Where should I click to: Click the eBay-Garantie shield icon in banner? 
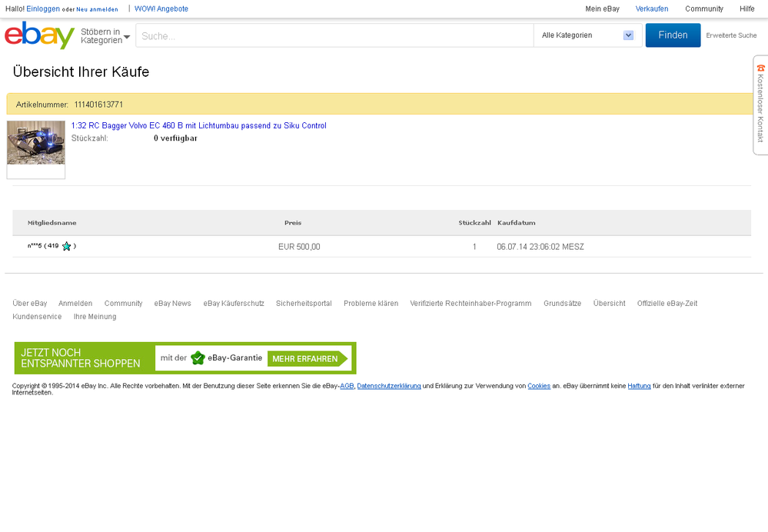[x=198, y=358]
